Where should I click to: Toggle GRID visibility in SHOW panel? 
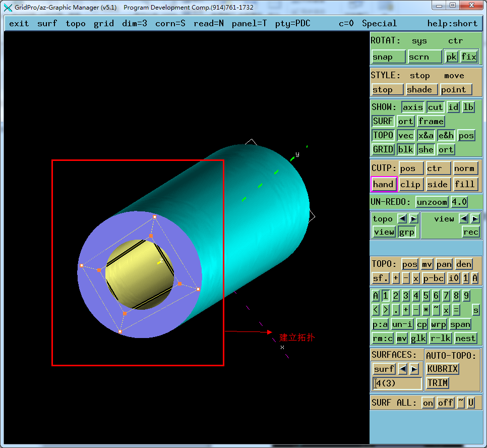(383, 149)
